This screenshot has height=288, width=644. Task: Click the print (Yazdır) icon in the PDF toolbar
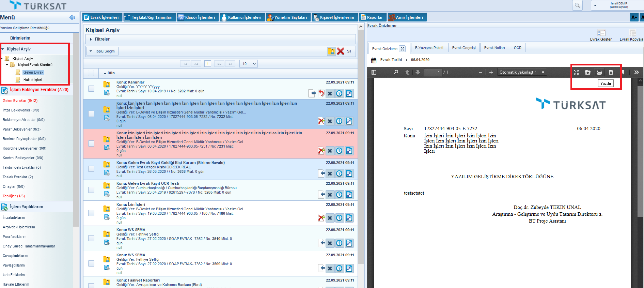click(x=599, y=72)
